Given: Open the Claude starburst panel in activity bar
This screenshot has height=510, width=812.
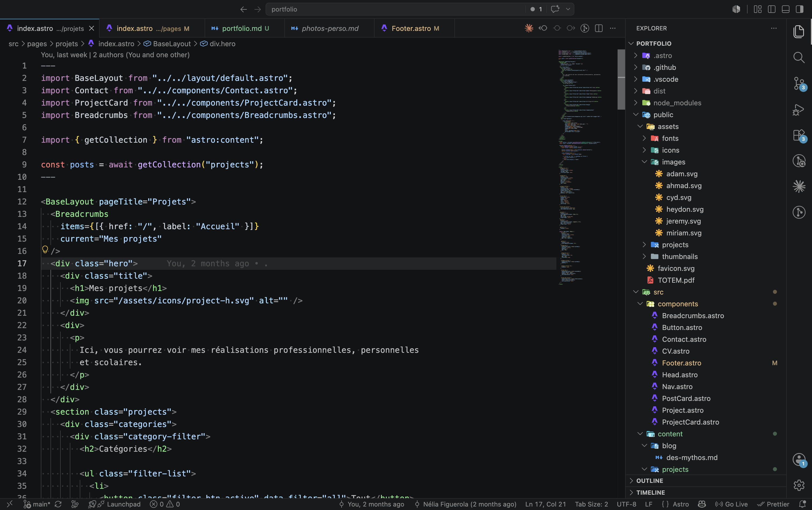Looking at the screenshot, I should tap(799, 186).
